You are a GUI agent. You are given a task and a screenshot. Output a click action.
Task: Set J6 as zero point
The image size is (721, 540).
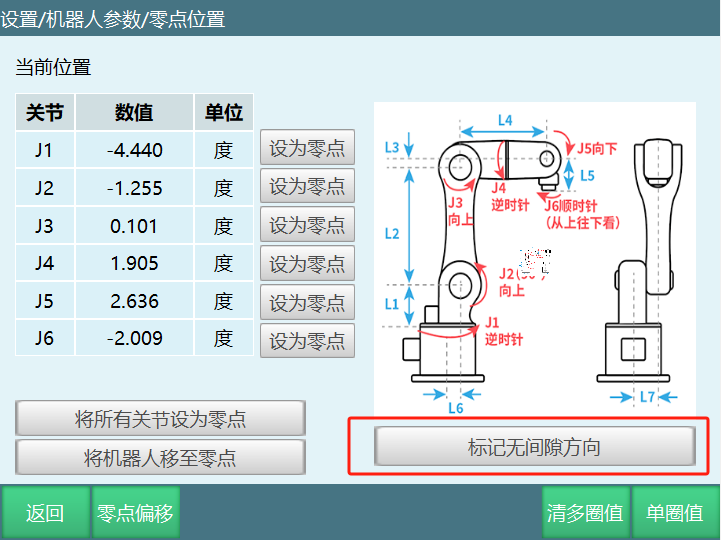coord(307,340)
